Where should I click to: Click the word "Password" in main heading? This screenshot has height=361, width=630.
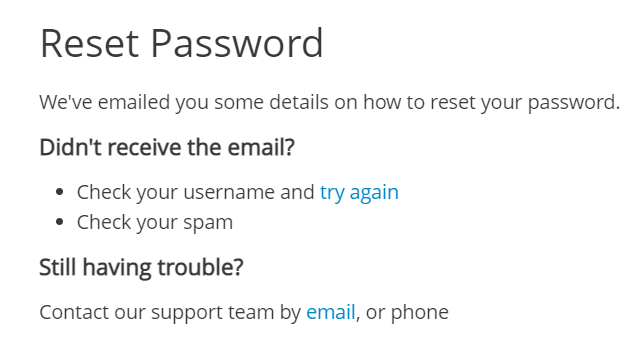(237, 43)
